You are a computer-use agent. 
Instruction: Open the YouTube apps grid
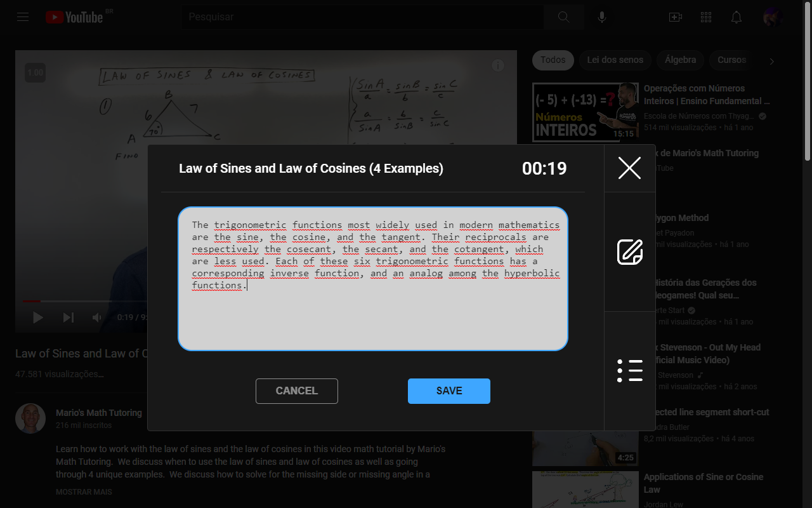pyautogui.click(x=706, y=17)
